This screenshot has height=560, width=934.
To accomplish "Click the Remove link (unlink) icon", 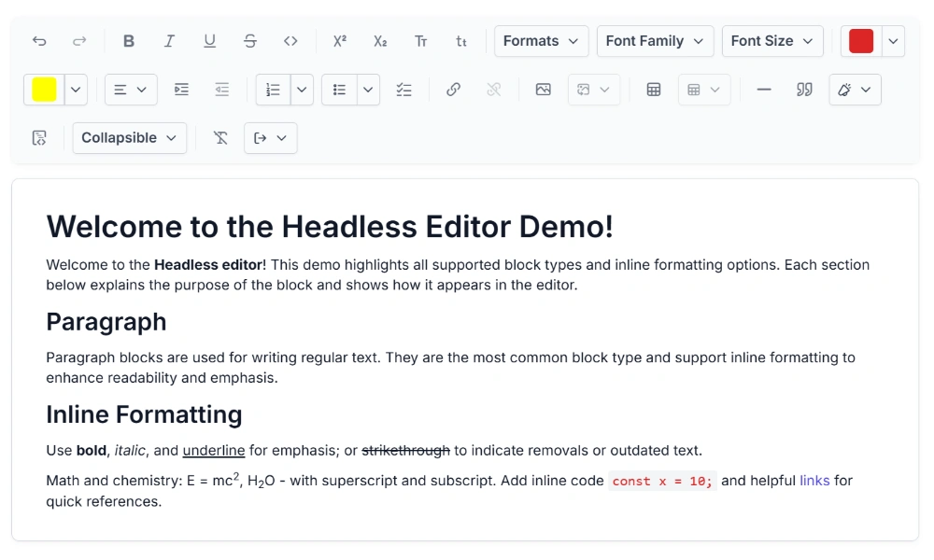I will (x=494, y=90).
